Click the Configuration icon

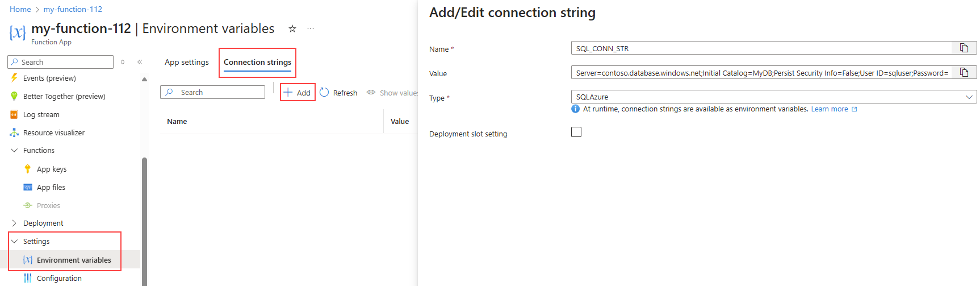tap(28, 278)
